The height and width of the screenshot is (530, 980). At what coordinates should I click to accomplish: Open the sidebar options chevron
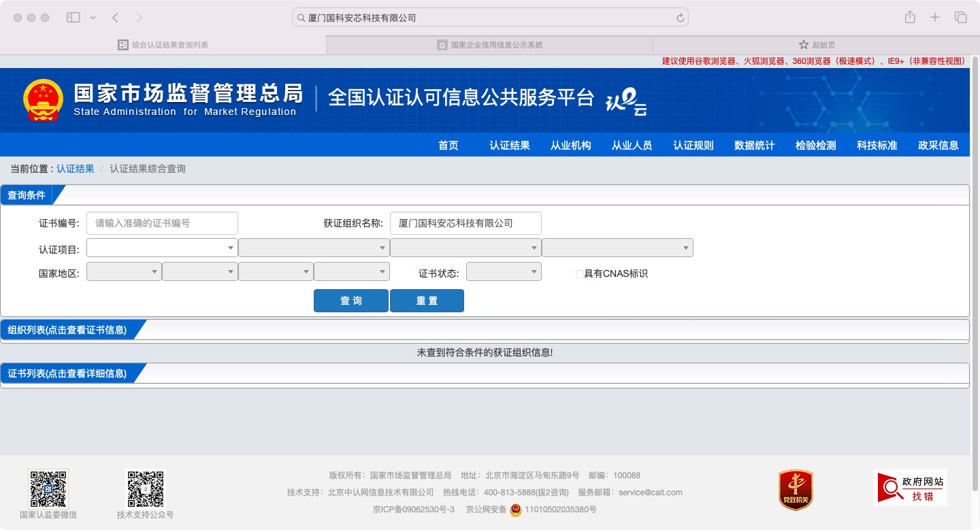pyautogui.click(x=93, y=18)
